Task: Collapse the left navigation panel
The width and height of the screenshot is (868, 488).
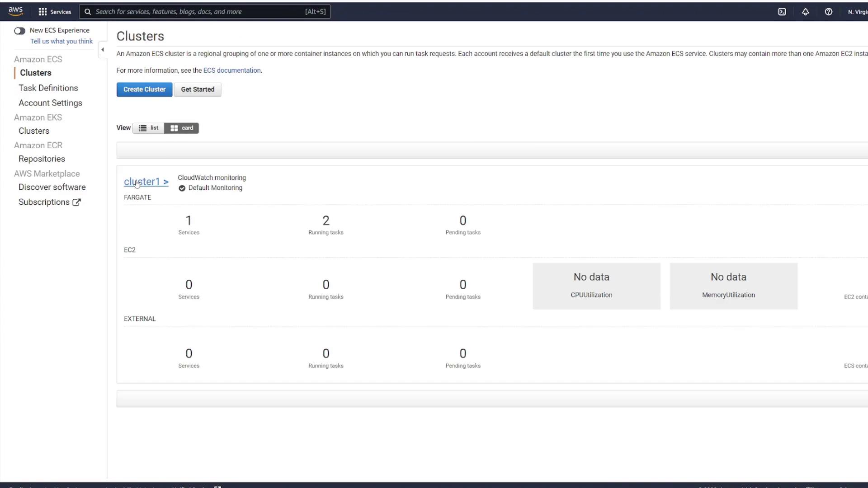Action: coord(103,50)
